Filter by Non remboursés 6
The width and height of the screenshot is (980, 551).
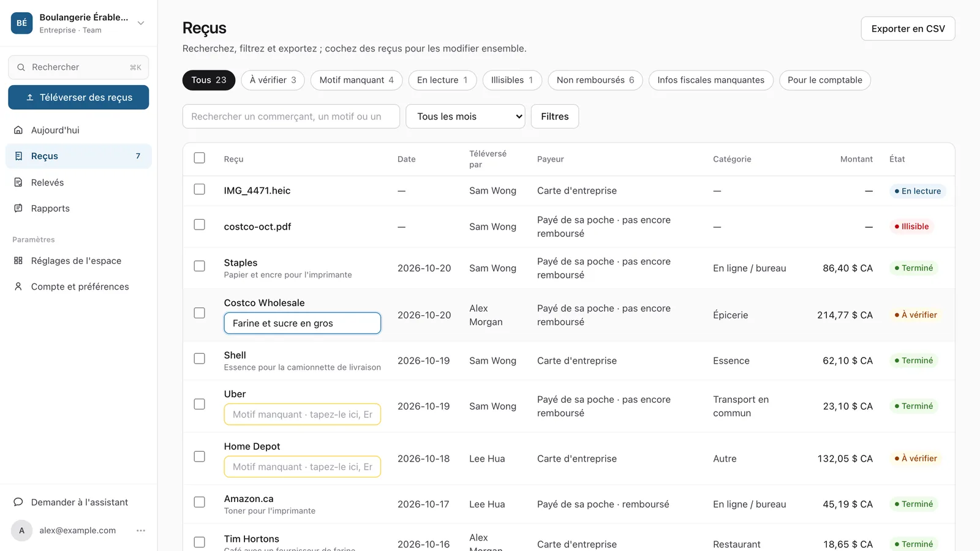[x=595, y=80]
